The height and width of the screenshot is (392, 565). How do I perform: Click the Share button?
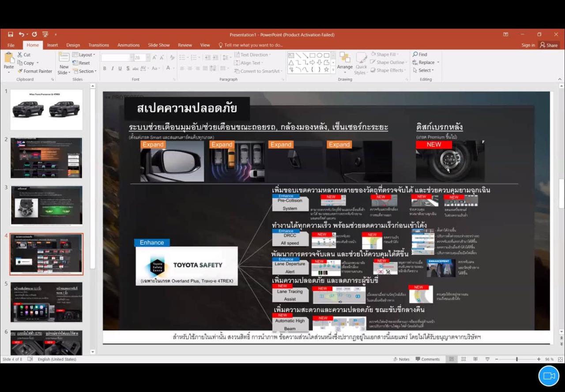tap(549, 45)
